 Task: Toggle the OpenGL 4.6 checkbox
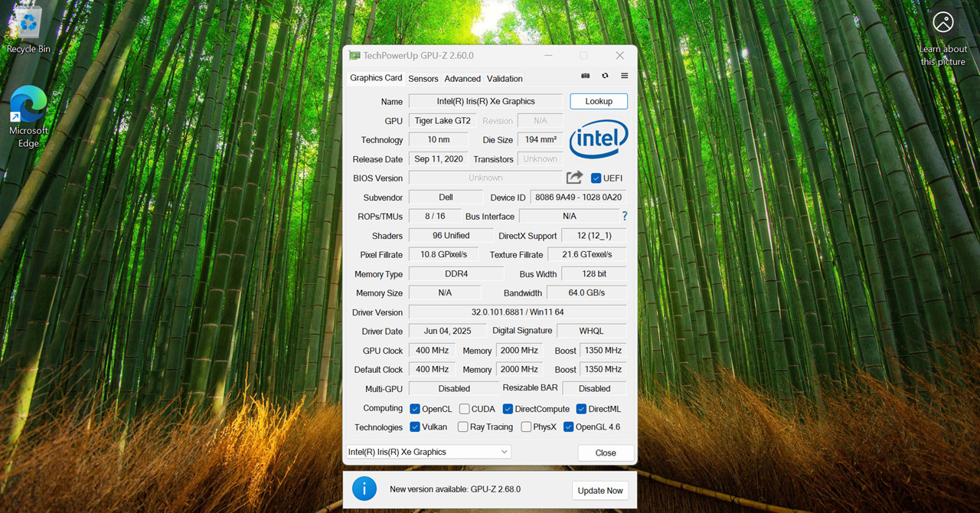(x=568, y=427)
